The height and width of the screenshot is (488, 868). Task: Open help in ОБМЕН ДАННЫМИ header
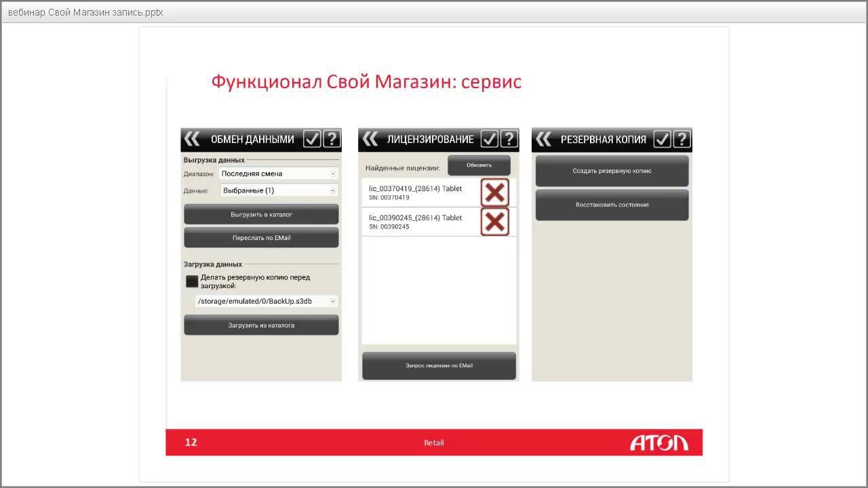coord(332,139)
